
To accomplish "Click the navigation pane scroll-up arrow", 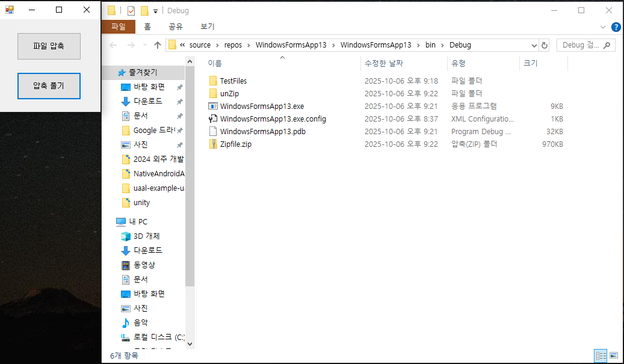I will click(190, 61).
